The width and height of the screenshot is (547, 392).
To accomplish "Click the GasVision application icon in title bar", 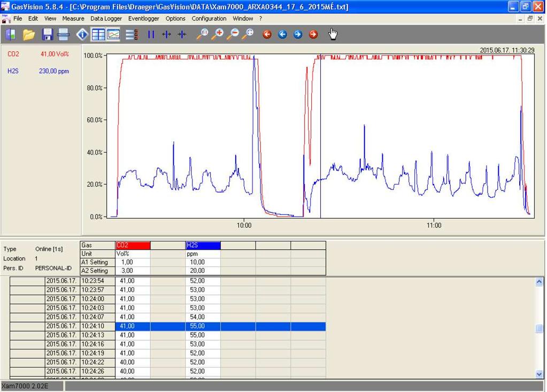I will tap(5, 6).
